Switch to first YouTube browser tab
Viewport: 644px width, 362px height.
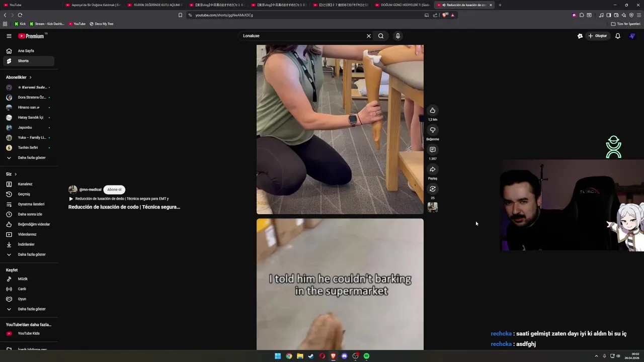pos(31,5)
